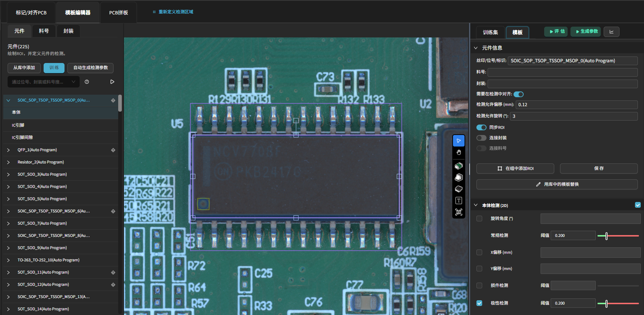Select the text ROI tool
The width and height of the screenshot is (644, 315).
[458, 201]
